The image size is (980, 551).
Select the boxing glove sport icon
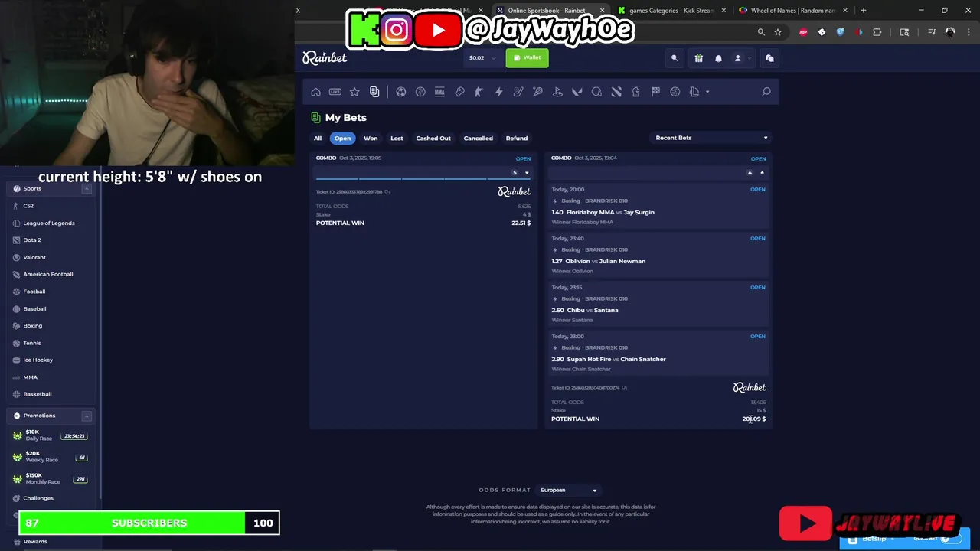click(459, 92)
